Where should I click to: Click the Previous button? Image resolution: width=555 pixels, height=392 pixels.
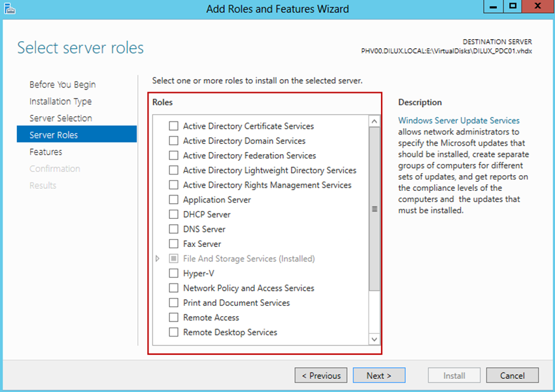[x=321, y=376]
